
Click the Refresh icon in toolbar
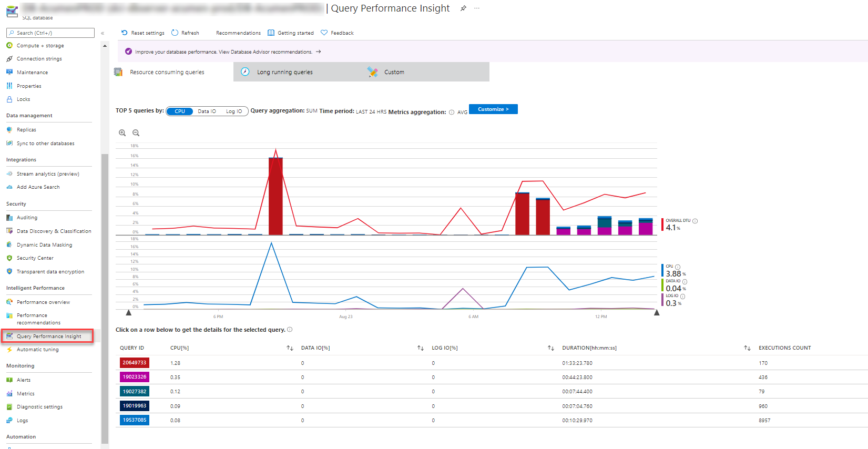(175, 33)
